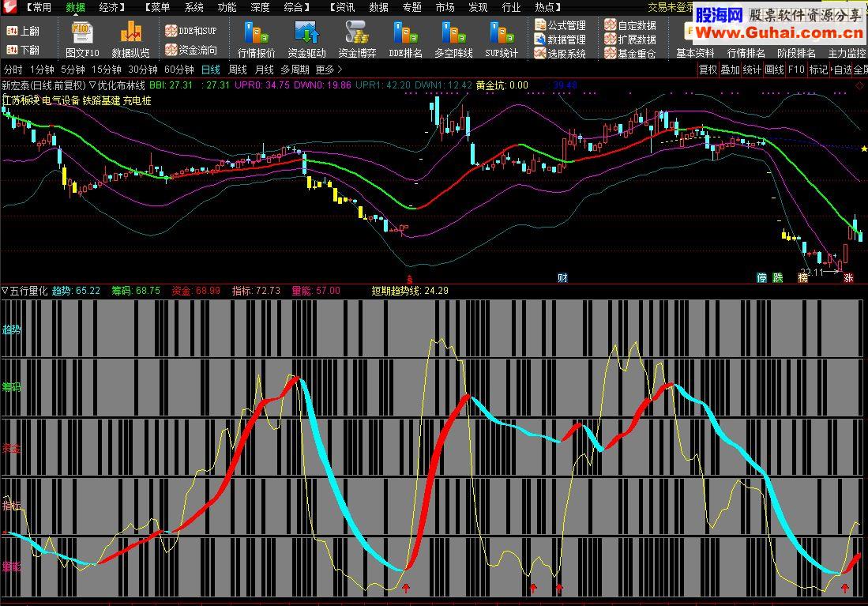Click the 榜 marker under the chart
The image size is (868, 606).
[x=802, y=277]
